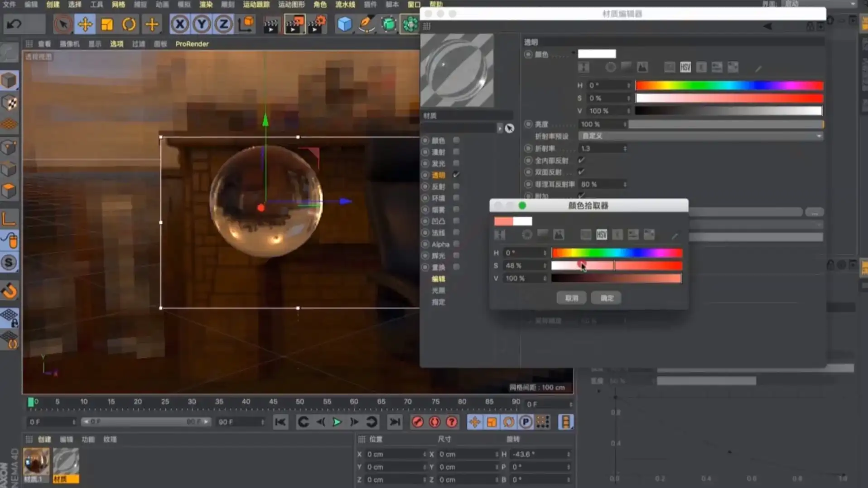Viewport: 868px width, 488px height.
Task: Click the ProRender tab in the viewport
Action: [x=192, y=44]
